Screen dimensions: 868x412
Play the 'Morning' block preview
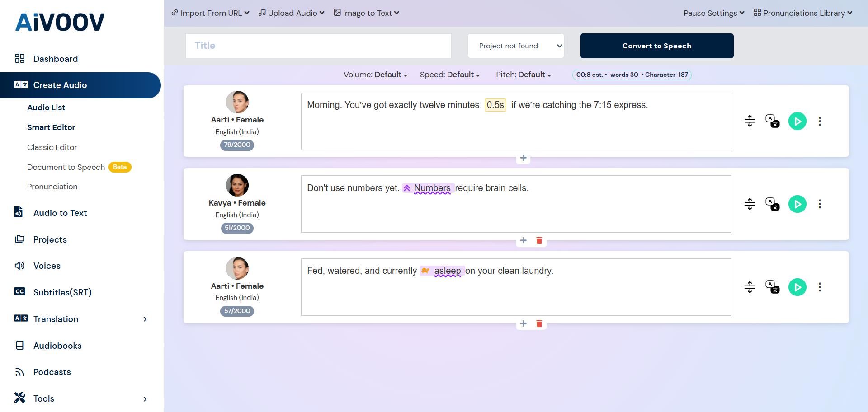(797, 121)
